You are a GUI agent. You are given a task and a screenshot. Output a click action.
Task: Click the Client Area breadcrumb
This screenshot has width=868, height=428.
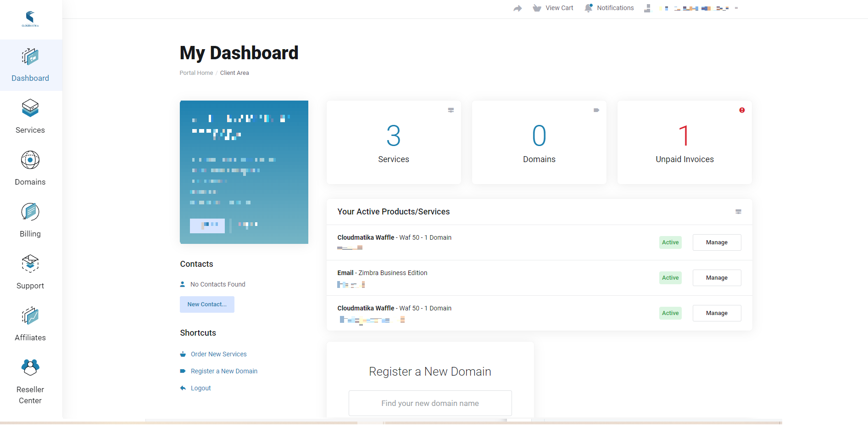coord(234,73)
